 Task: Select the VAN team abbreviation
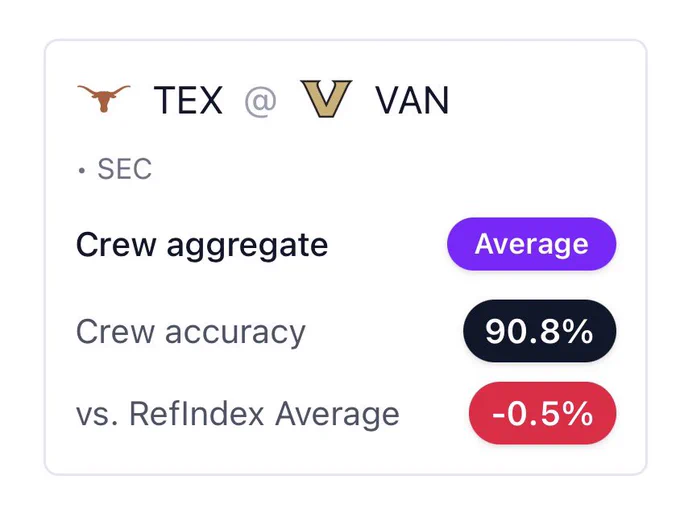click(x=412, y=100)
